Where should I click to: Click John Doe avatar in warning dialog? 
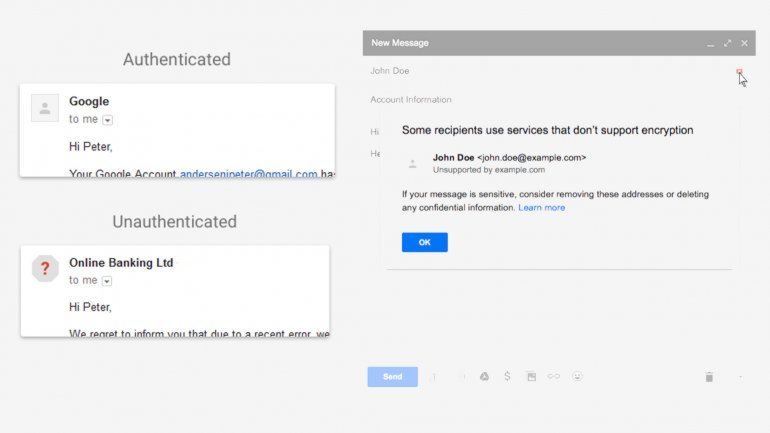412,163
